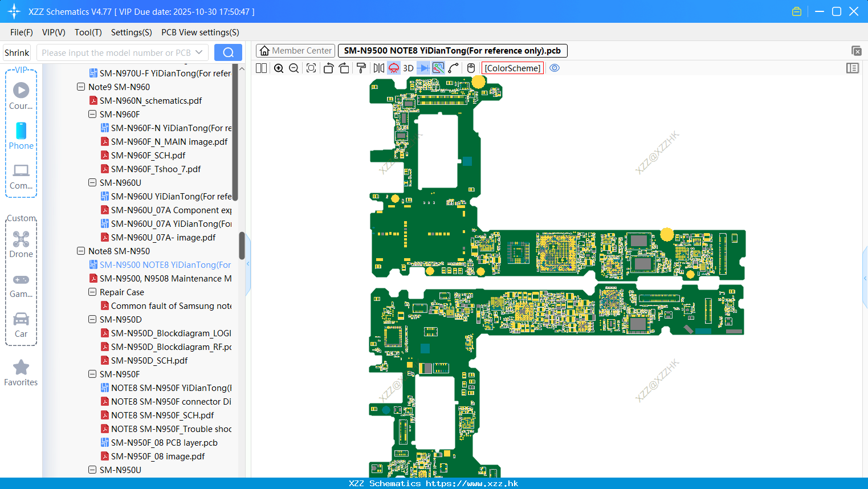This screenshot has width=868, height=489.
Task: Toggle the red lamp highlight tool
Action: pyautogui.click(x=394, y=68)
